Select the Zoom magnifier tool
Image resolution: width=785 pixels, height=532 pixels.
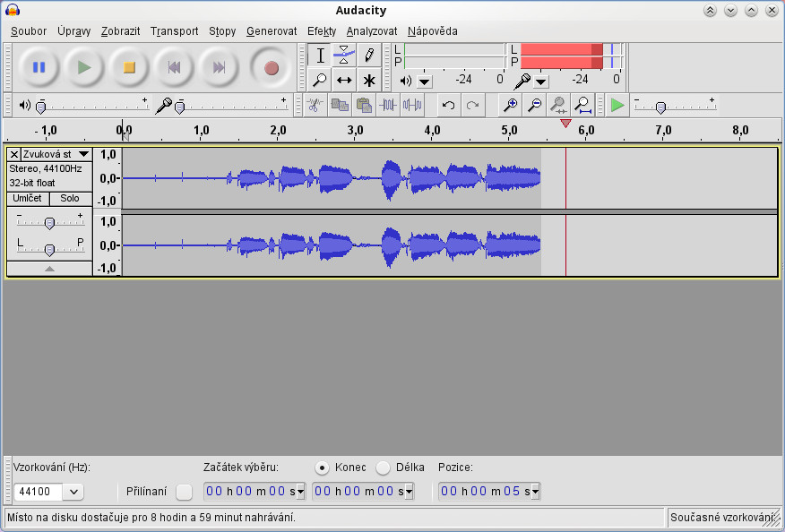coord(319,80)
